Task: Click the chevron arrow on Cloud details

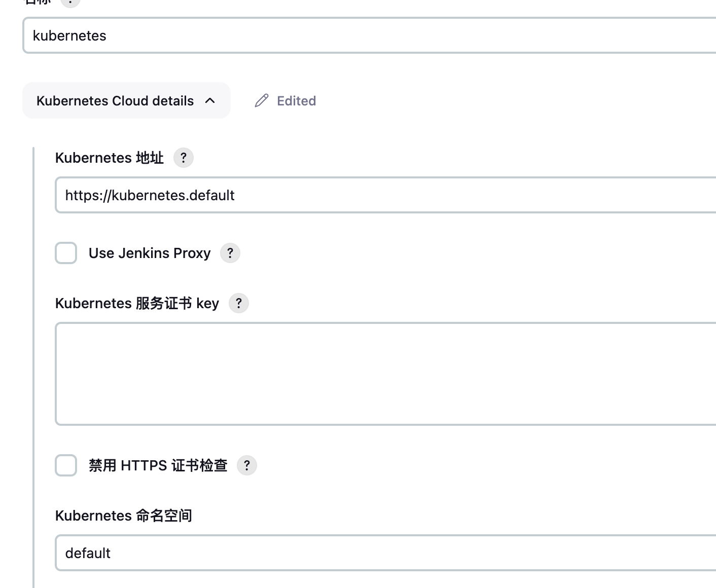Action: [x=210, y=101]
